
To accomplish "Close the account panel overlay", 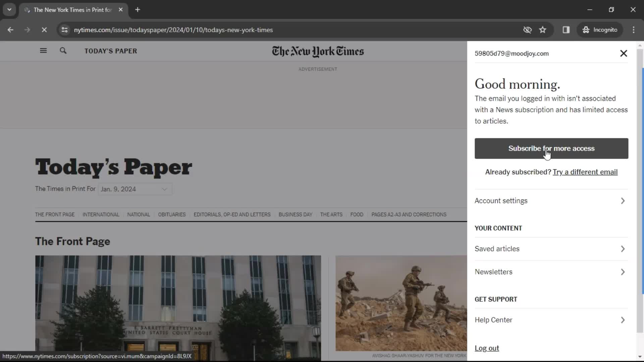I will (624, 53).
